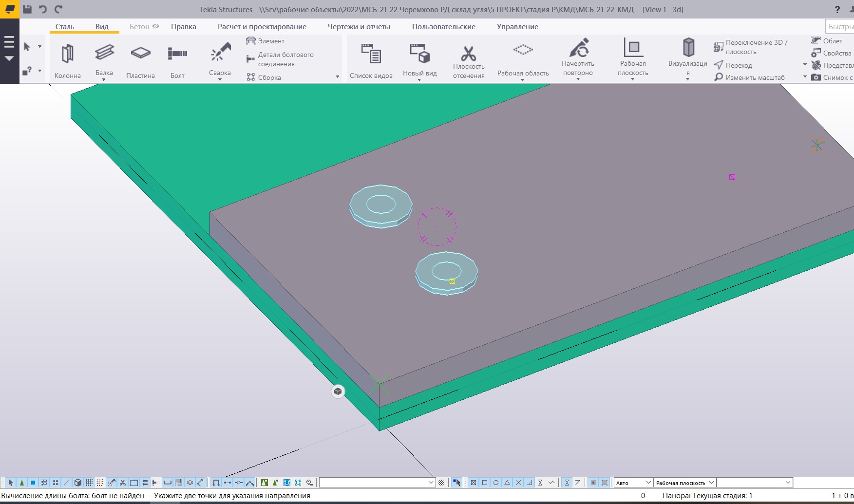The image size is (854, 504).
Task: Open Рабочая плоскость work plane tool
Action: click(633, 58)
